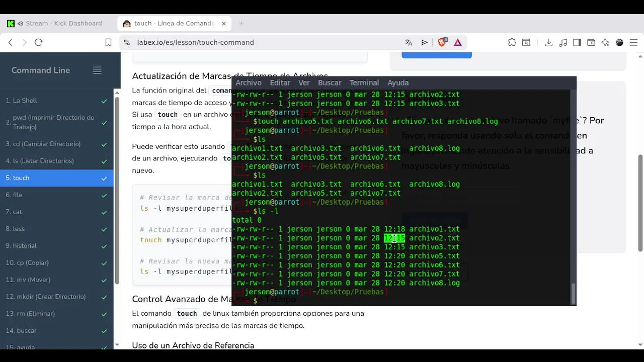Go back with the browser back arrow

[11, 43]
